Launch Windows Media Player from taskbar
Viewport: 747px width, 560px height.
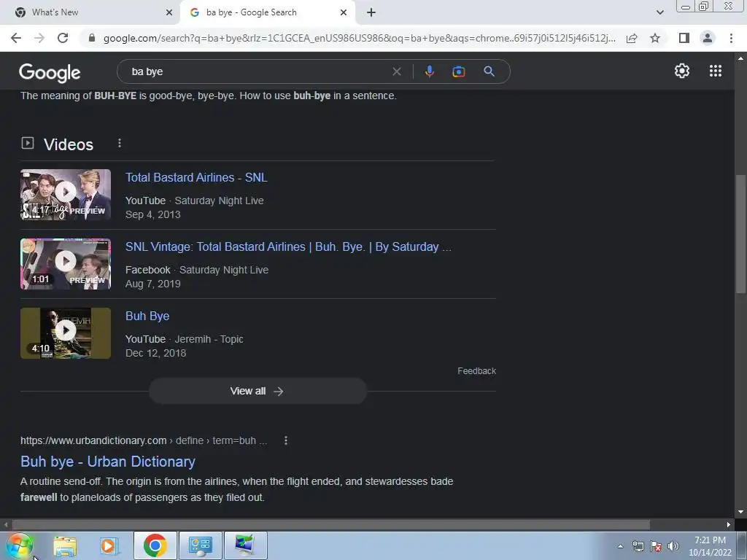109,545
